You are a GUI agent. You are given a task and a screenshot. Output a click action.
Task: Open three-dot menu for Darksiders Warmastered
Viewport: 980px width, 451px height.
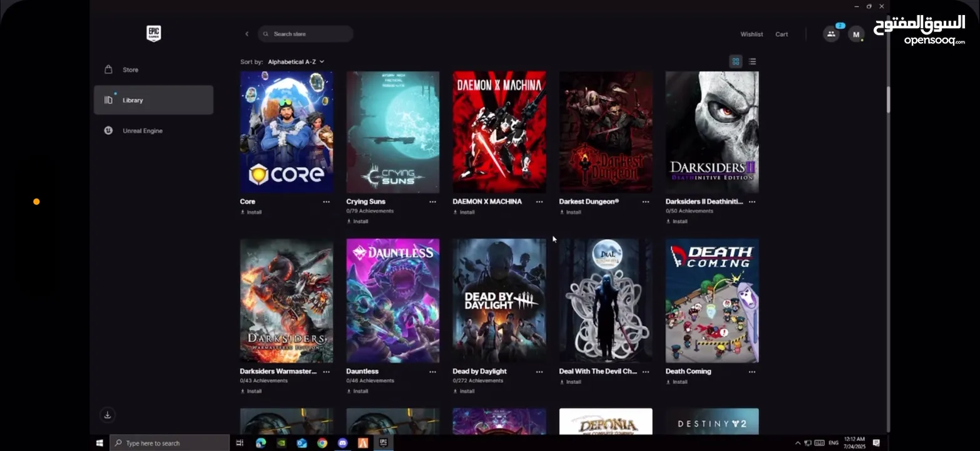click(x=326, y=371)
